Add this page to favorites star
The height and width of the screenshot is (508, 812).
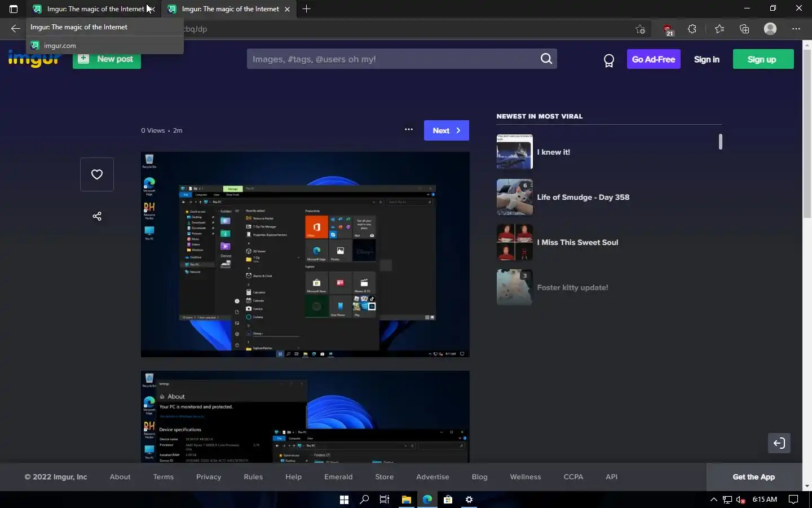(640, 29)
